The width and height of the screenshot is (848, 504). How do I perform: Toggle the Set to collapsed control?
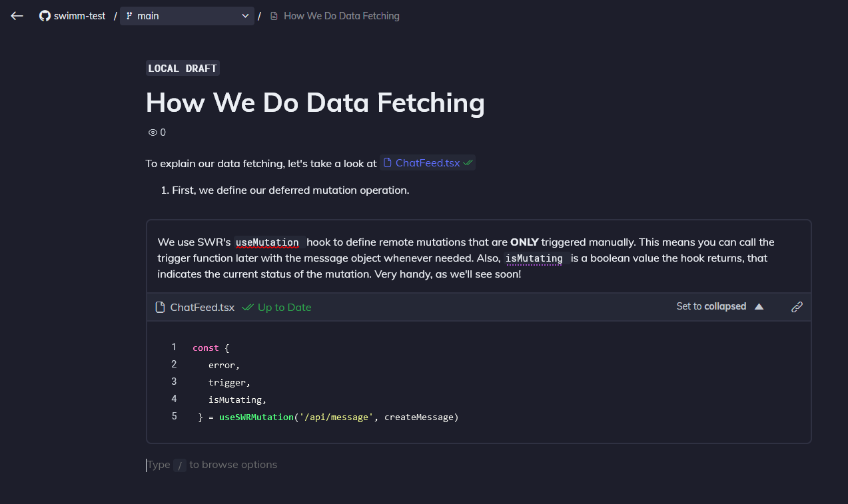click(x=711, y=306)
